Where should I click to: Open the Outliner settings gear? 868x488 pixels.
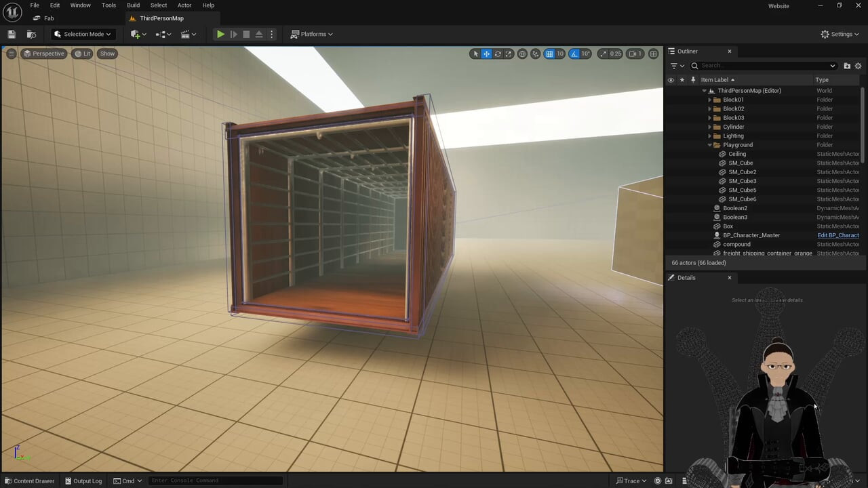(858, 66)
